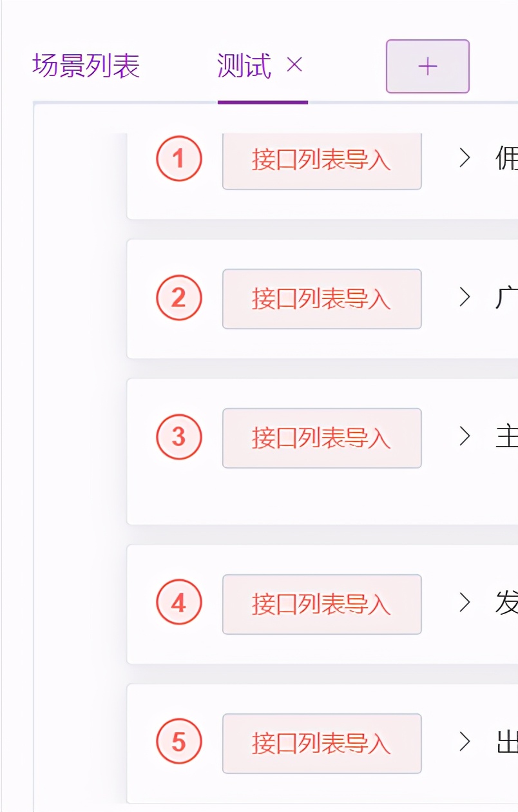Expand the row starting with 发
518x812 pixels.
click(x=464, y=603)
